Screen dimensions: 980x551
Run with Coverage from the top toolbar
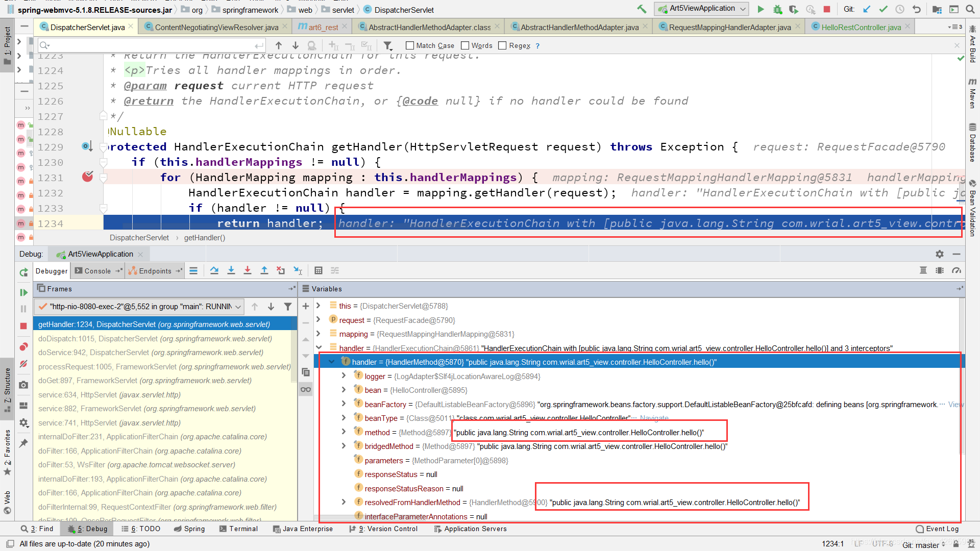pos(794,9)
